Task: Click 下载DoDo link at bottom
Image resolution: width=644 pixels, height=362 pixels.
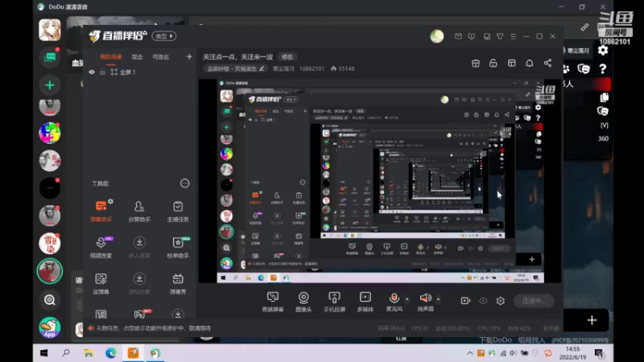Action: [495, 340]
